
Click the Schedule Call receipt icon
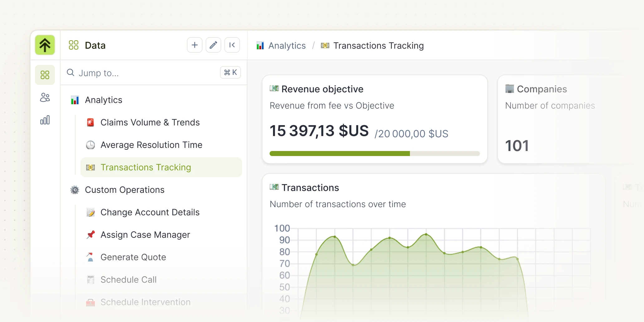point(90,280)
